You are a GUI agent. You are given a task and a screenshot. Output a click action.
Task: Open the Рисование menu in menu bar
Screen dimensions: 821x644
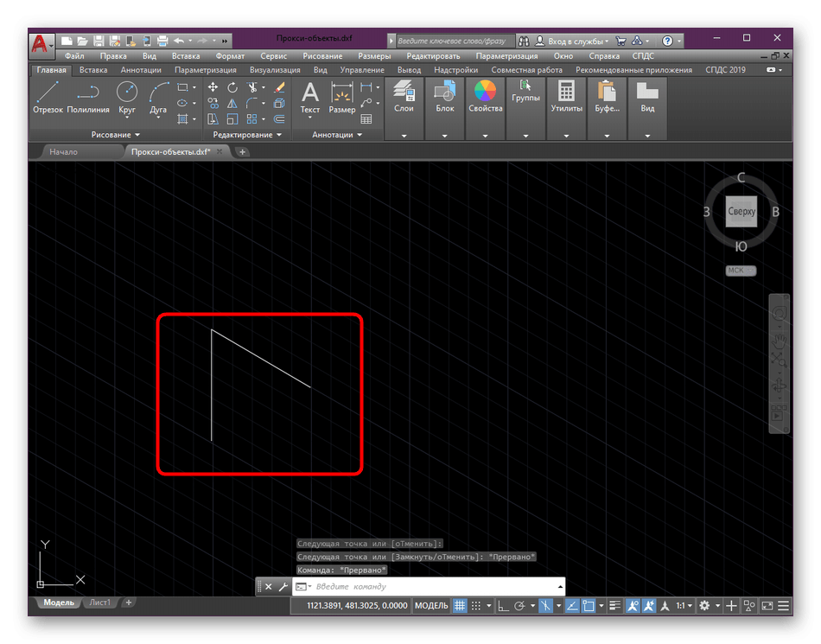pos(322,55)
